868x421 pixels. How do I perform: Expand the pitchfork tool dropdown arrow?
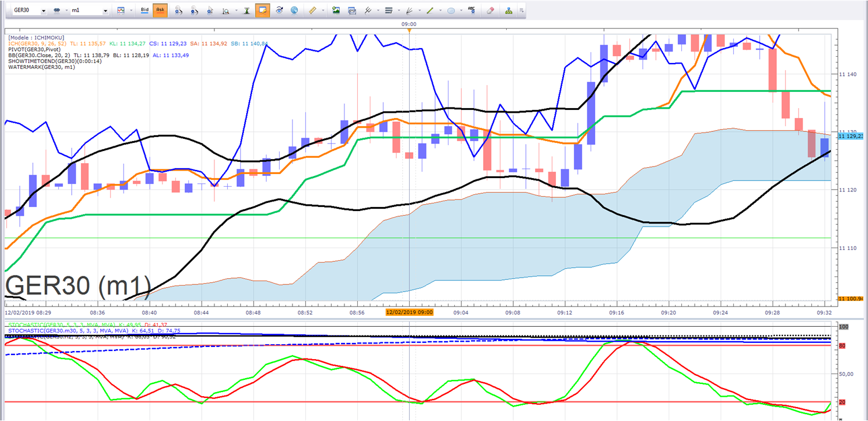click(x=377, y=10)
